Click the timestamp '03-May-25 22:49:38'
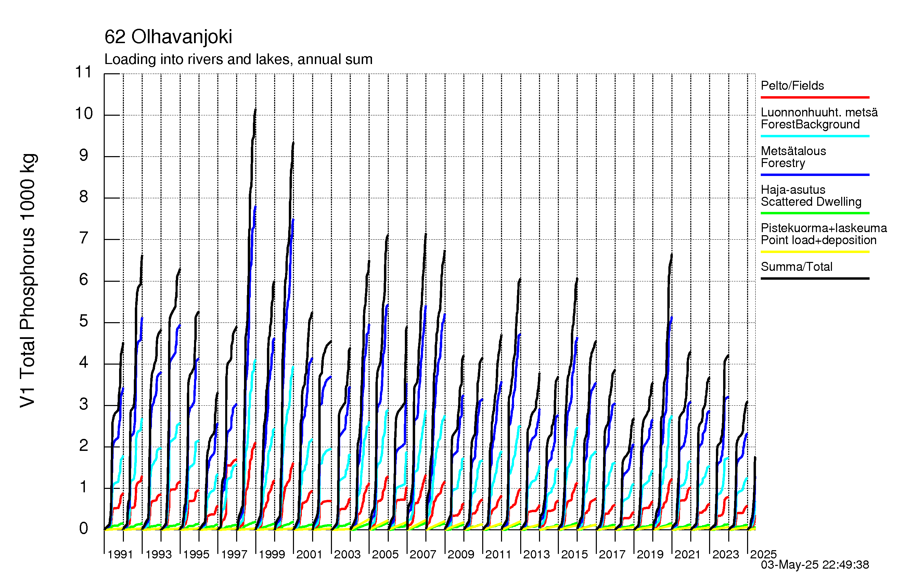 (x=815, y=565)
